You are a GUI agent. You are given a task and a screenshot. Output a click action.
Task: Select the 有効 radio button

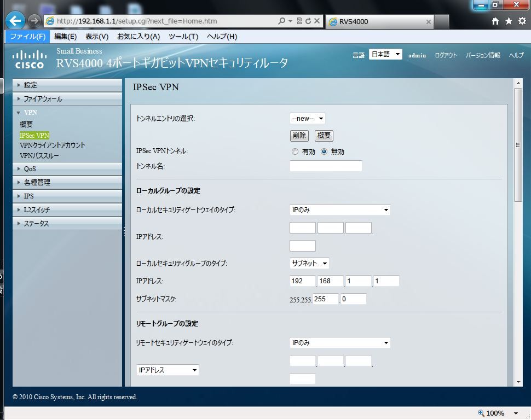point(295,151)
